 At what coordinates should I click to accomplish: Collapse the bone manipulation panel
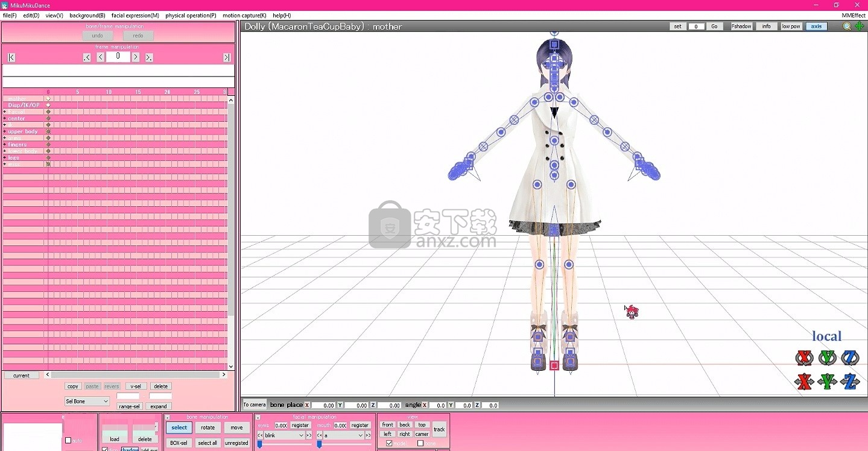[x=168, y=417]
